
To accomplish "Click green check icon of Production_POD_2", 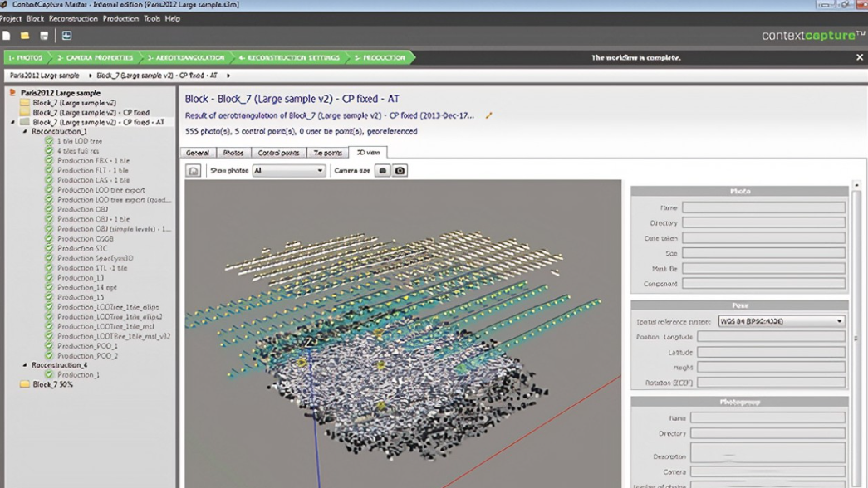I will [x=49, y=356].
